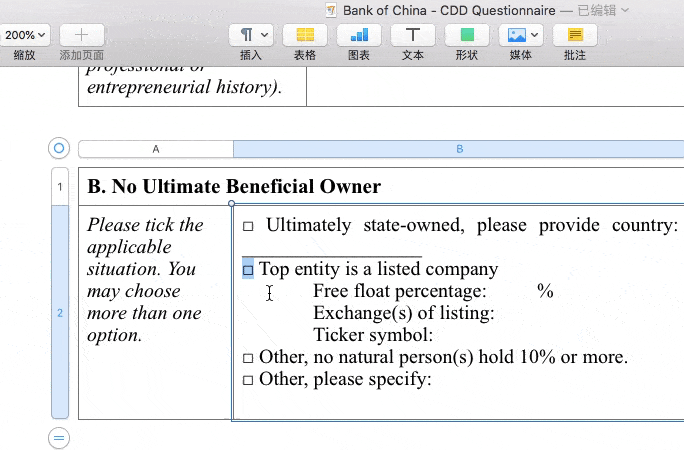Open the Media (媒体) toolbar icon

pyautogui.click(x=520, y=35)
